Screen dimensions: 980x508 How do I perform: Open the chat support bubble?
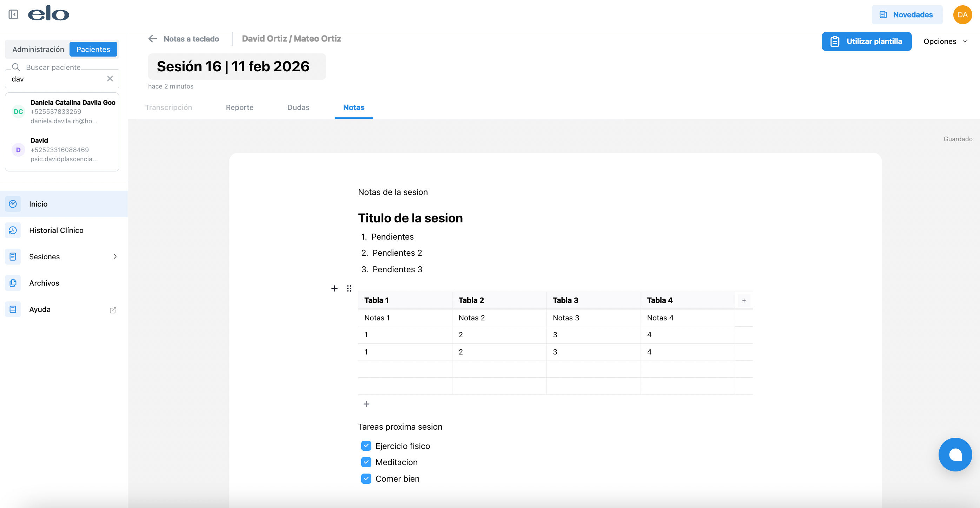point(955,454)
